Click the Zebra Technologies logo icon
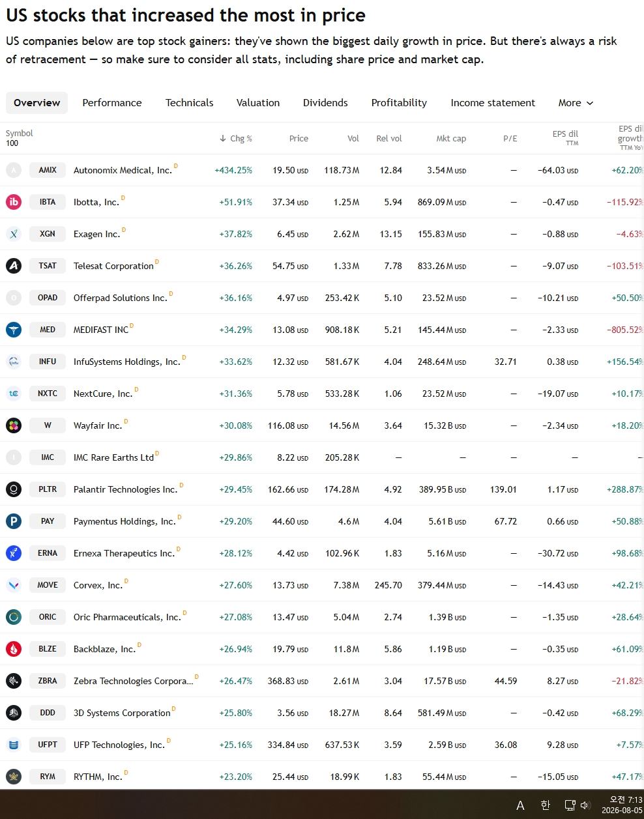644x819 pixels. tap(14, 681)
